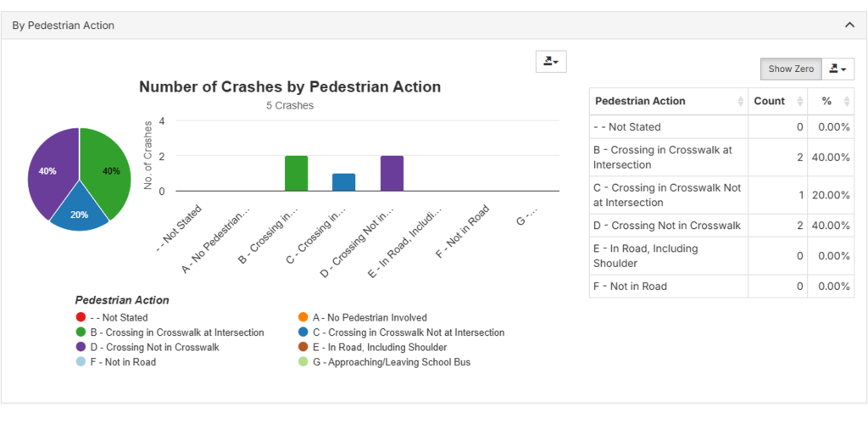Select the blue 20% pie slice
The width and height of the screenshot is (868, 435).
click(x=79, y=214)
